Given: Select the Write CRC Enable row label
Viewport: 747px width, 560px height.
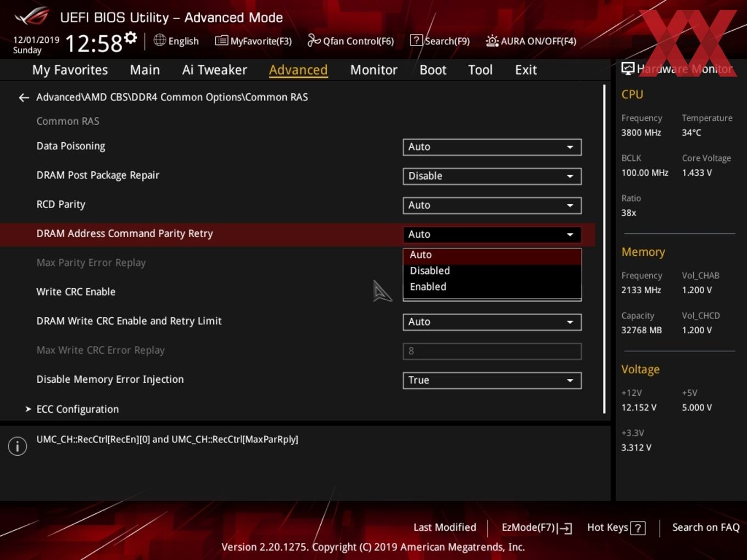Looking at the screenshot, I should (x=76, y=292).
